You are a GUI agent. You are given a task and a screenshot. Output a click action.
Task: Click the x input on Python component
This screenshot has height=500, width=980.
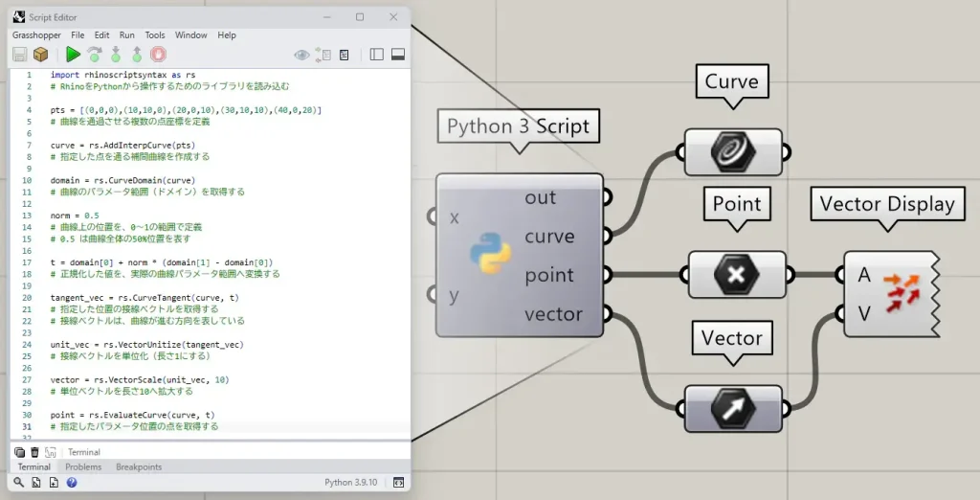(454, 217)
